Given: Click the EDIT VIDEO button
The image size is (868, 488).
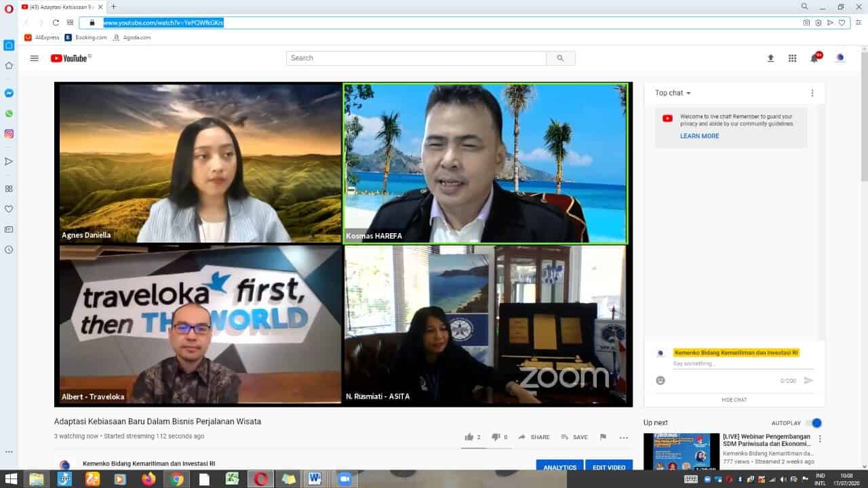Looking at the screenshot, I should click(609, 466).
